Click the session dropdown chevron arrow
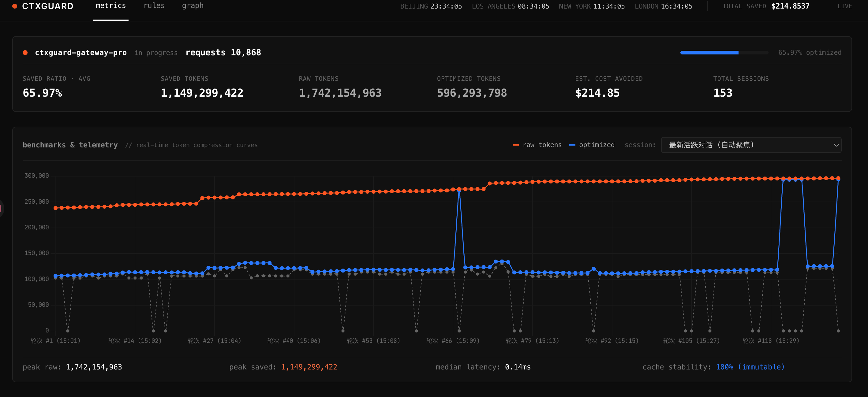The height and width of the screenshot is (397, 868). 836,145
